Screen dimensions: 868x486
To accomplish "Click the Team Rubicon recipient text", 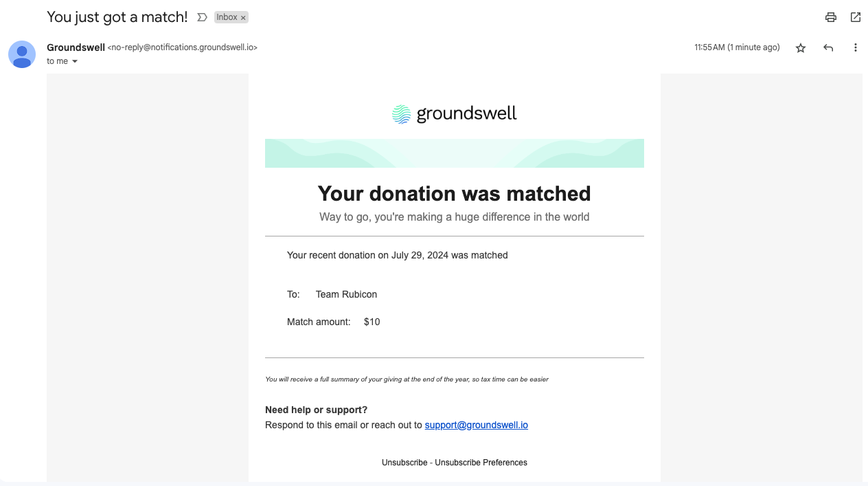I will coord(346,294).
